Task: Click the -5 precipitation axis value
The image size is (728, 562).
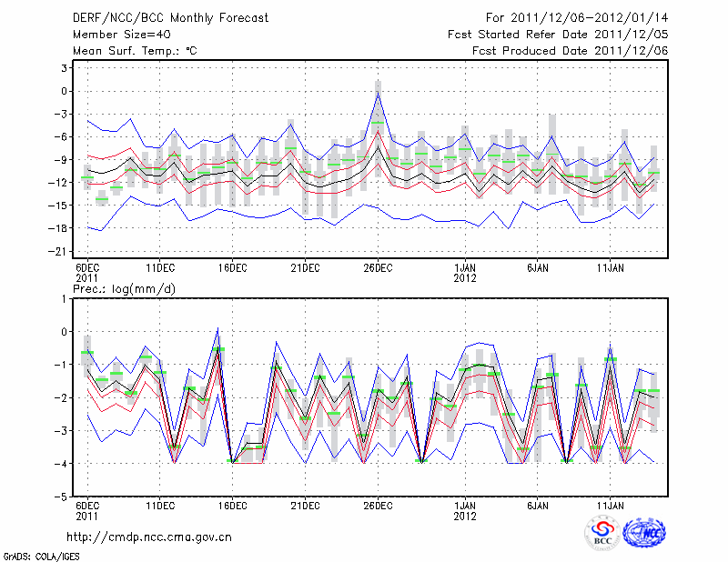Action: pos(62,497)
